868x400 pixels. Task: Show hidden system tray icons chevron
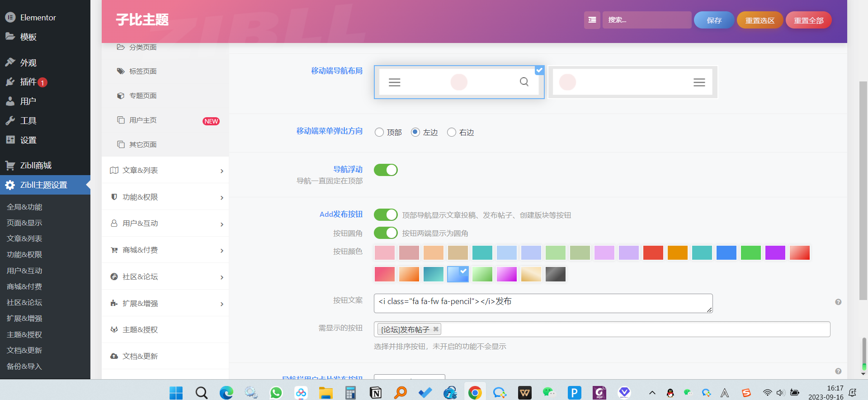click(x=652, y=393)
